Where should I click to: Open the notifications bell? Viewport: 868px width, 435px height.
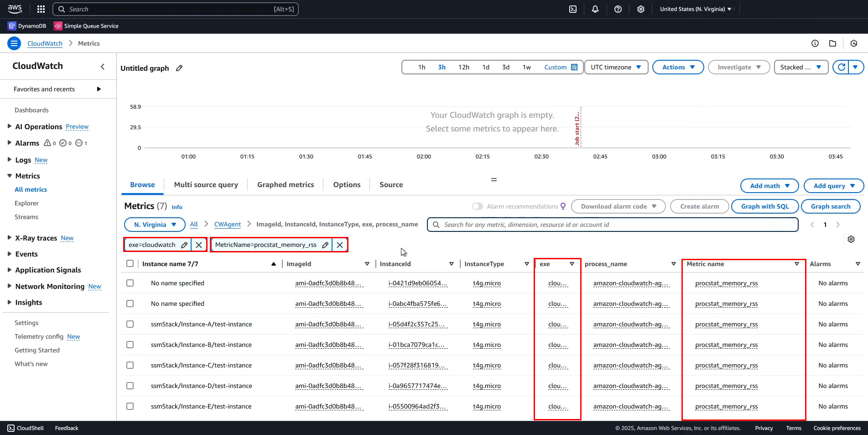click(x=595, y=9)
